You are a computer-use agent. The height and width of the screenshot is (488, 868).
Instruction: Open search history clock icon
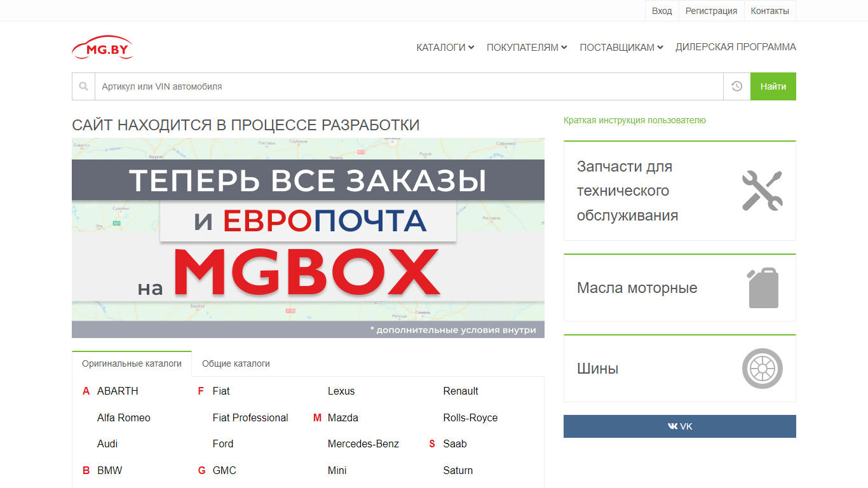[736, 86]
